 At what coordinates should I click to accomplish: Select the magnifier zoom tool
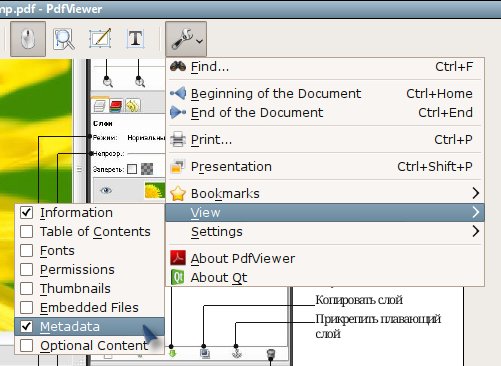pos(64,39)
